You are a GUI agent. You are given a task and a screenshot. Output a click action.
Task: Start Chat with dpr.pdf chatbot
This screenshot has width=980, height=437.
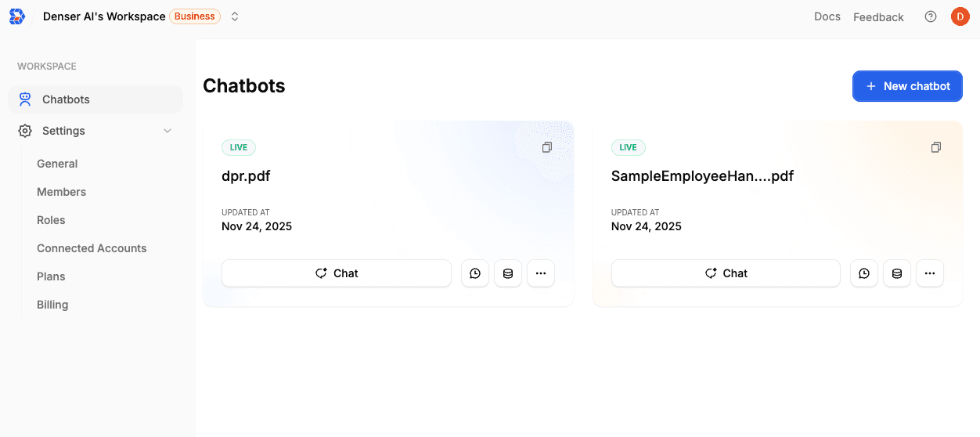pyautogui.click(x=337, y=273)
